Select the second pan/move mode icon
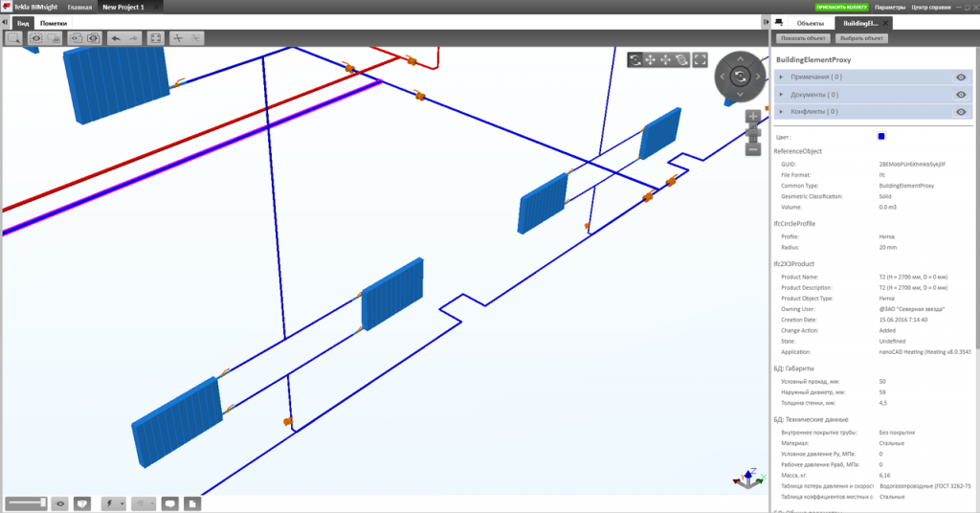 point(666,60)
